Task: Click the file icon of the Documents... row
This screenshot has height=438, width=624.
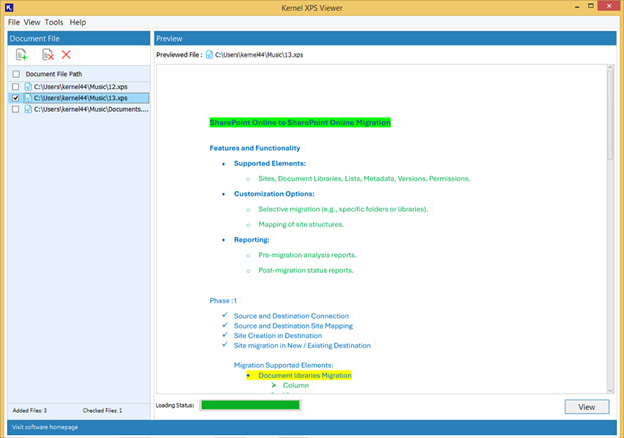Action: pyautogui.click(x=28, y=109)
